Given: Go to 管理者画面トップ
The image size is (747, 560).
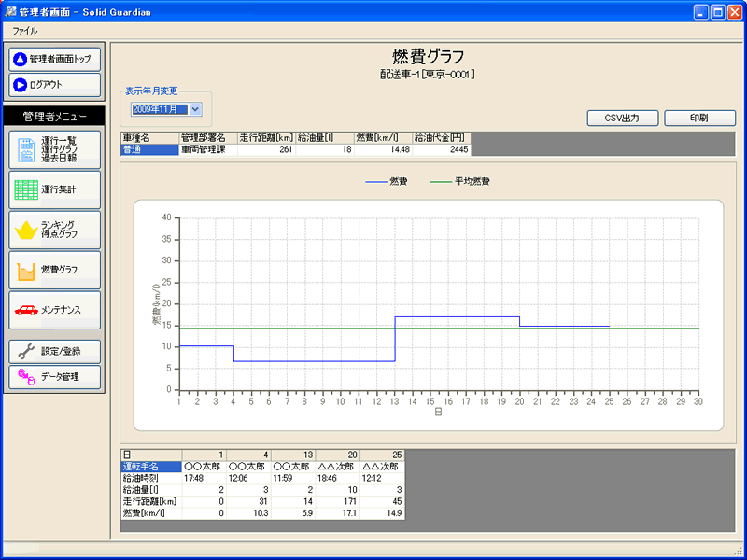Looking at the screenshot, I should pos(55,60).
